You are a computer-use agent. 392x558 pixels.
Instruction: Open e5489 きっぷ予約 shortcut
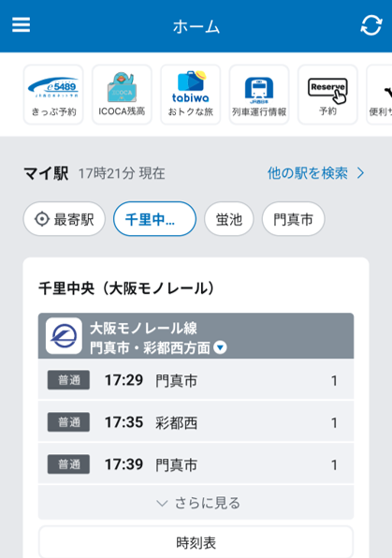(53, 95)
